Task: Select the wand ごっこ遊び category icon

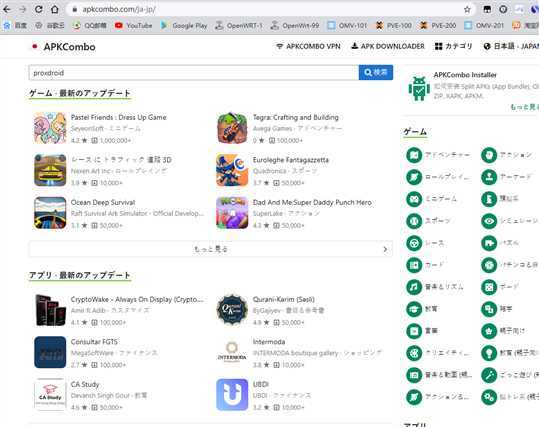Action: 489,375
